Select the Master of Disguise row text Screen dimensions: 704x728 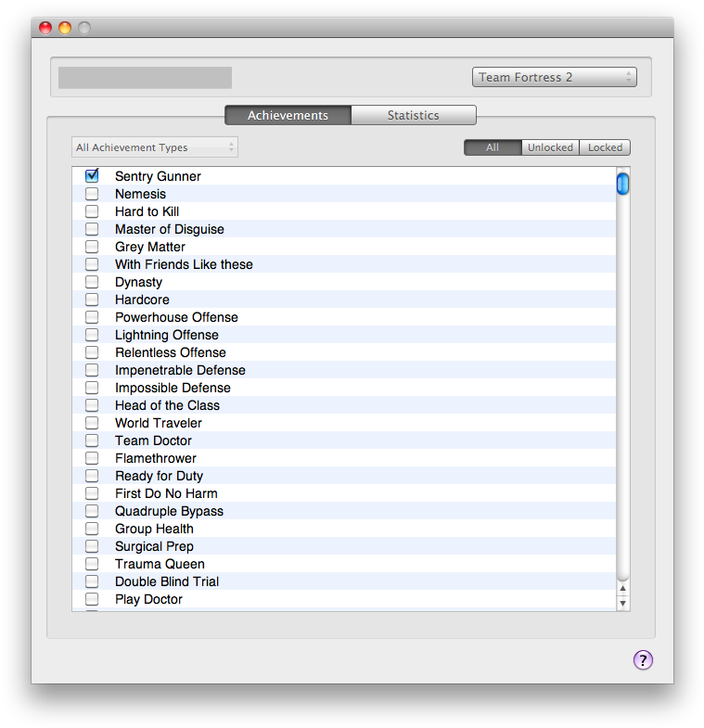click(x=170, y=229)
